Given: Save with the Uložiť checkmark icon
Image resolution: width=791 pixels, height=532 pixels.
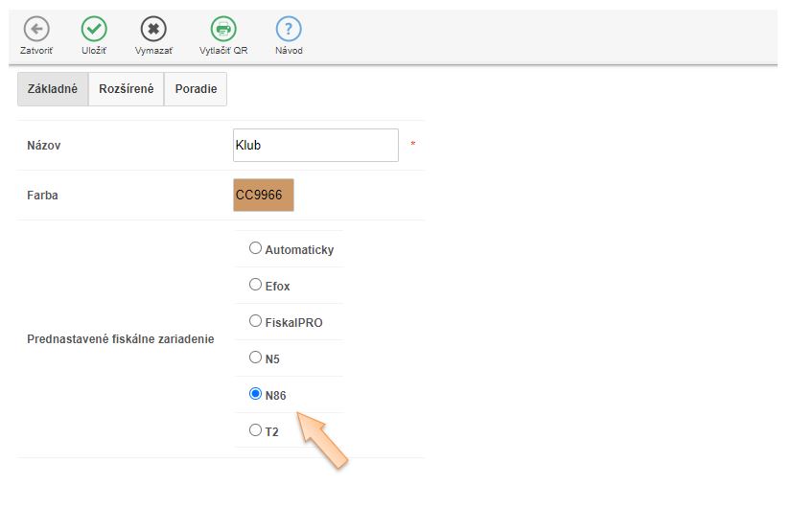Looking at the screenshot, I should coord(94,30).
